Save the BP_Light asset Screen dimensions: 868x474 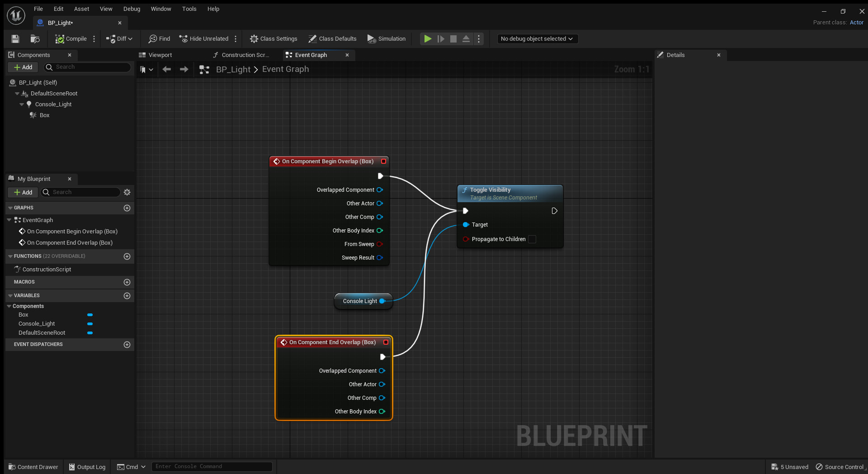click(x=15, y=39)
